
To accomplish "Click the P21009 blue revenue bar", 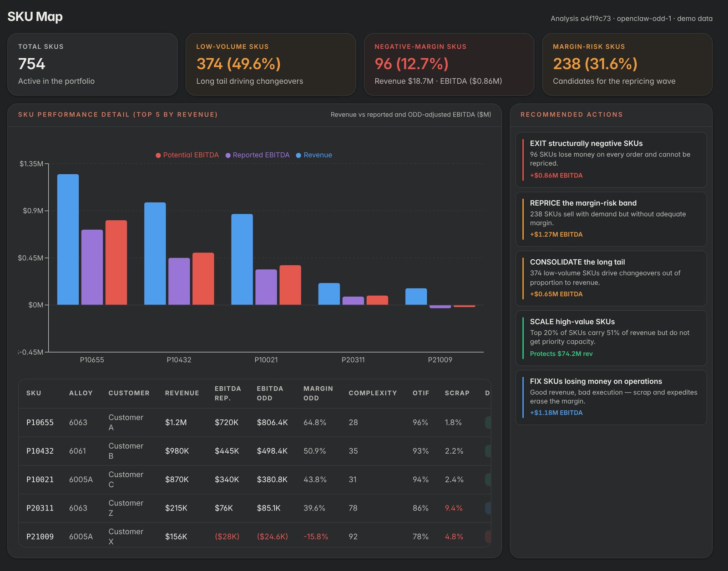I will point(416,297).
